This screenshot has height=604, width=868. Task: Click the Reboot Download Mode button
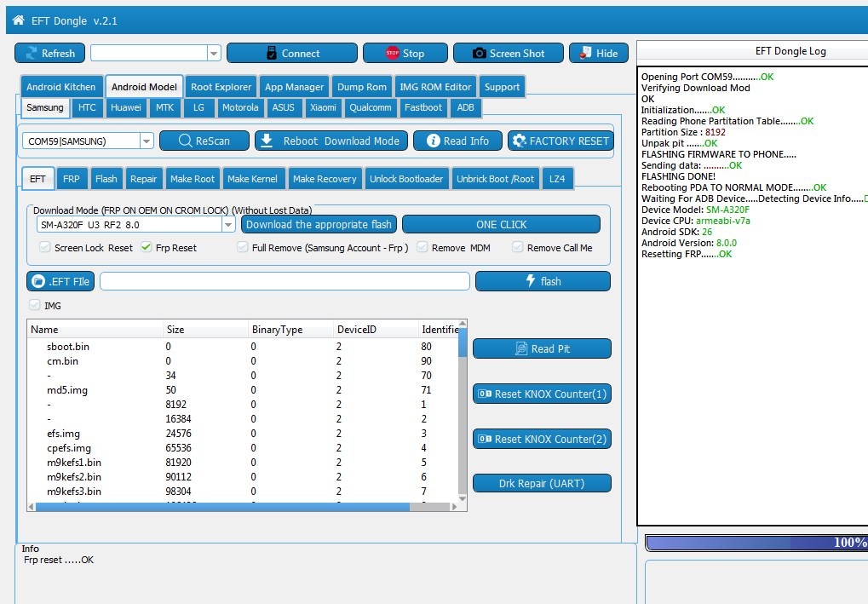331,141
